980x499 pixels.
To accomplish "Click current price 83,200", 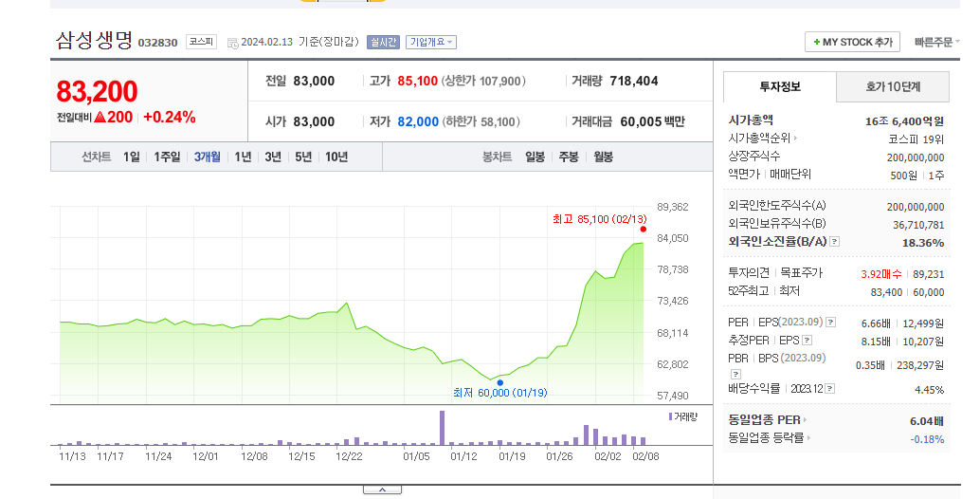I will (x=97, y=91).
